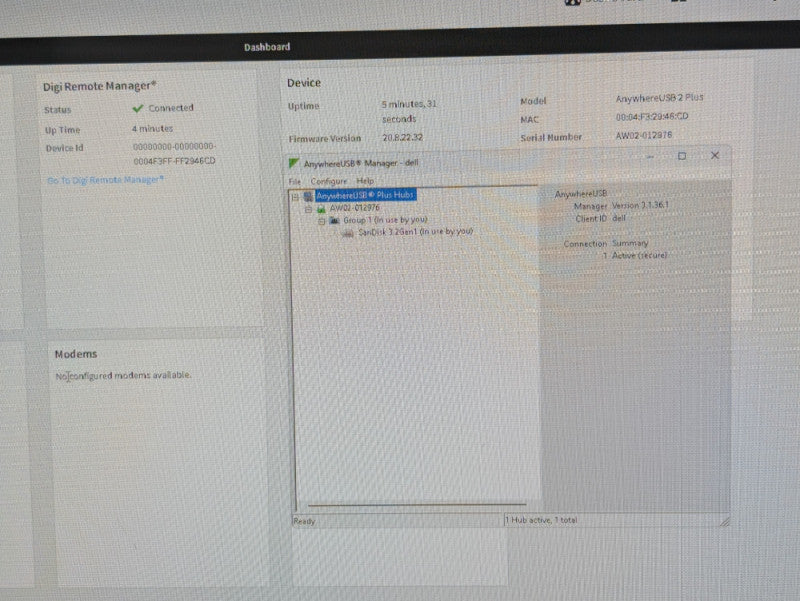The height and width of the screenshot is (601, 800).
Task: Click the Client ID dell value
Action: 619,218
